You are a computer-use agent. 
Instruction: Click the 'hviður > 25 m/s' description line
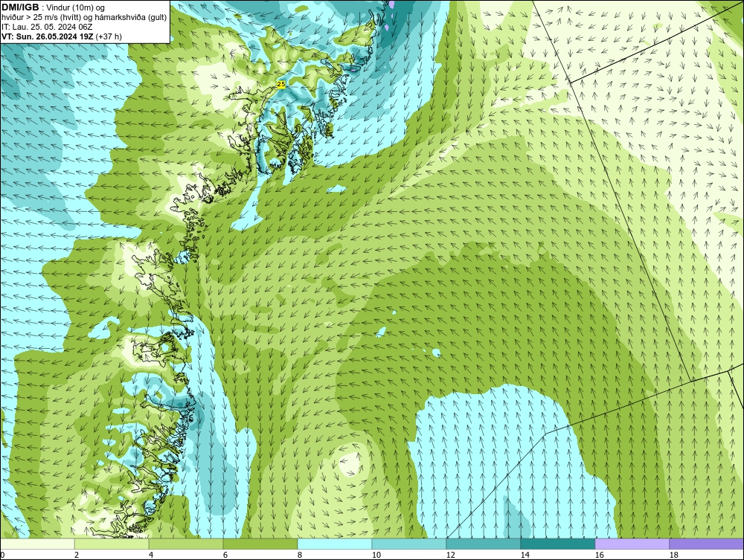(84, 18)
